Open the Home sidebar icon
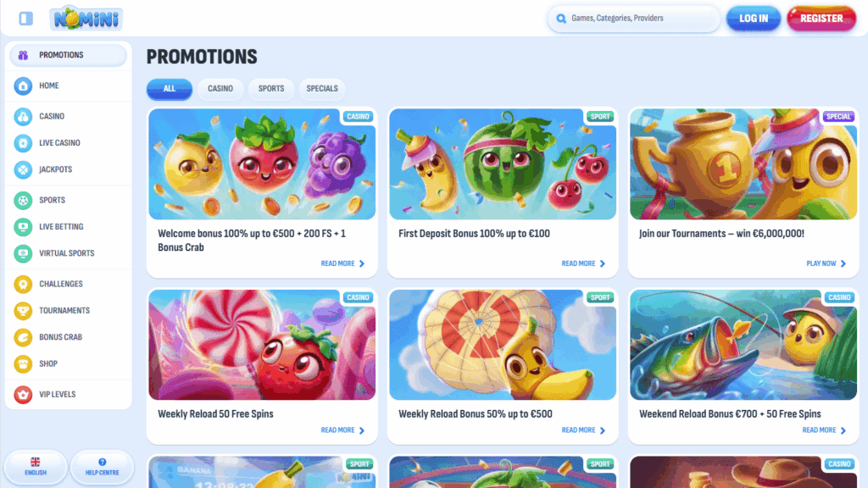868x488 pixels. click(x=23, y=86)
